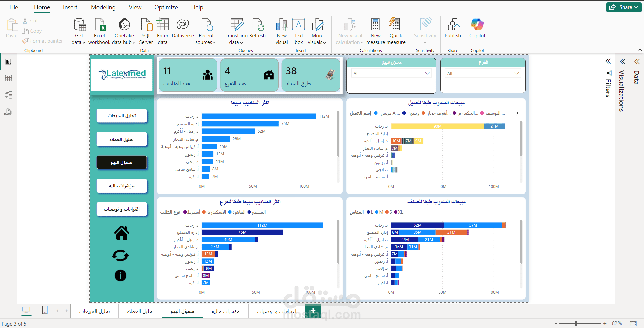Switch to the Insert ribbon tab
Screen dimensions: 644x328
(70, 7)
